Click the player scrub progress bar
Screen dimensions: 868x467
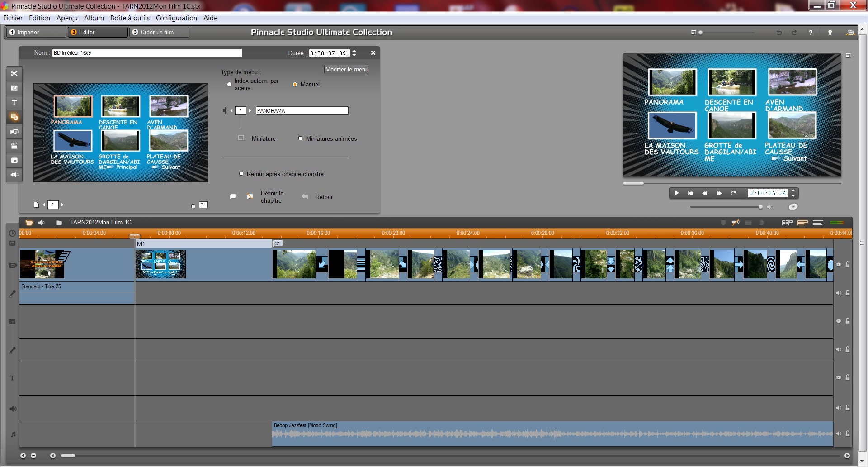coord(732,183)
